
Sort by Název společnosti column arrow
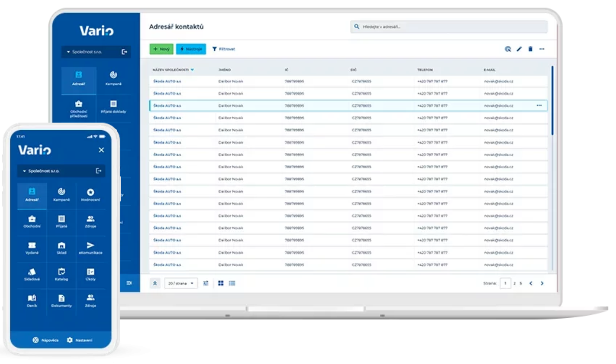[x=192, y=70]
